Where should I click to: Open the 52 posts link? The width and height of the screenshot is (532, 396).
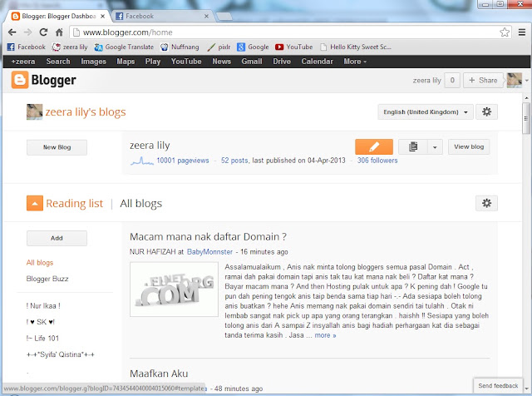click(234, 161)
